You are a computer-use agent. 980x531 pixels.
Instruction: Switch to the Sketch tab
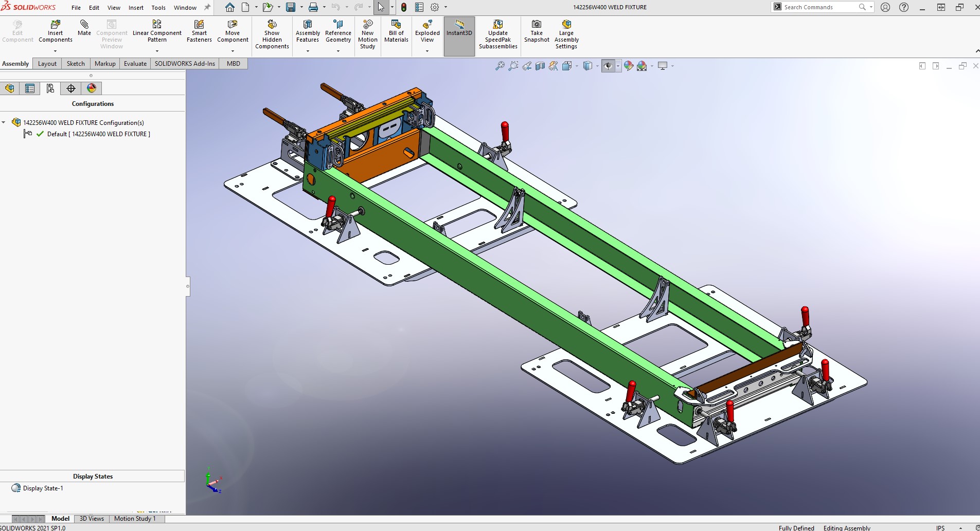(x=76, y=64)
